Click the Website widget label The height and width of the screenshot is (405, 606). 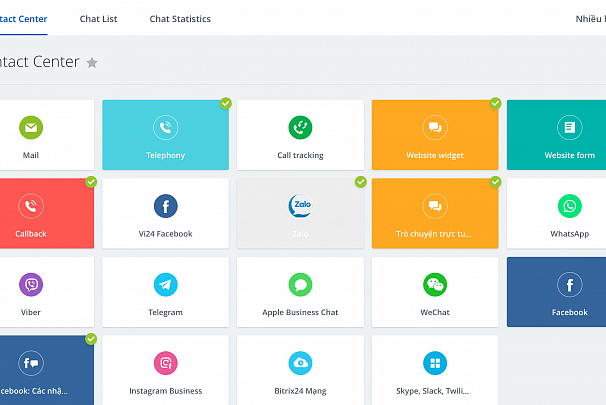coord(435,155)
